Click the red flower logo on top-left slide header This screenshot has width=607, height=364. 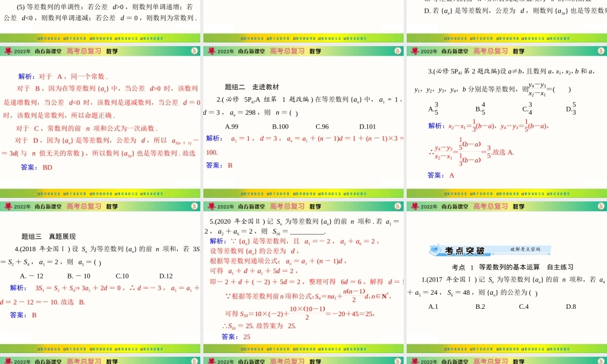tap(7, 51)
